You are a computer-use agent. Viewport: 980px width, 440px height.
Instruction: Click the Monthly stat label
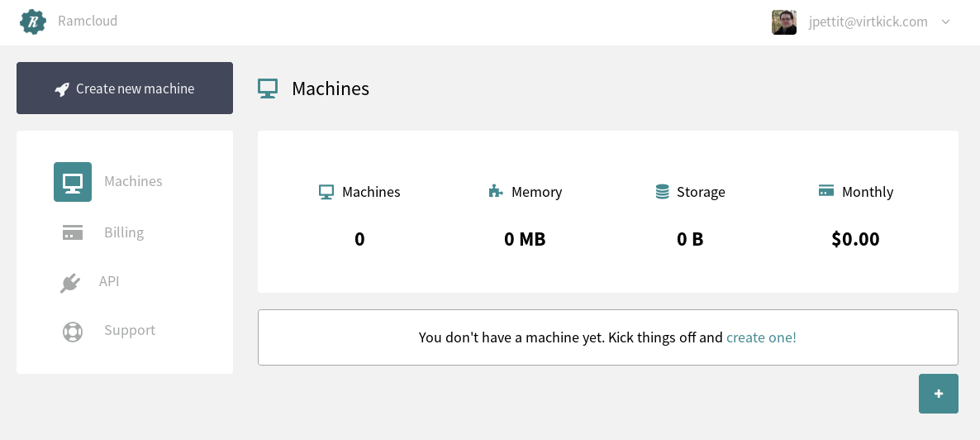(x=868, y=192)
